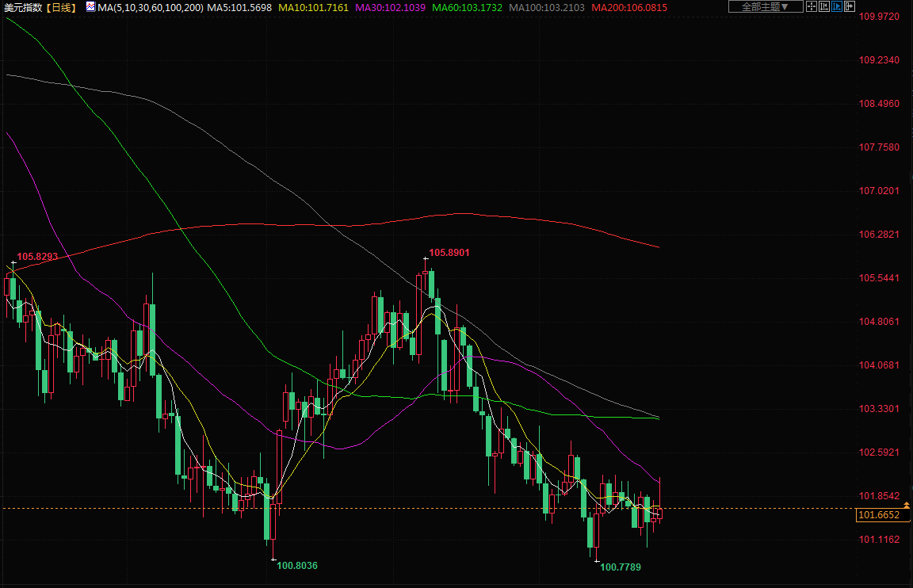Click the MA5 value label

(x=239, y=7)
